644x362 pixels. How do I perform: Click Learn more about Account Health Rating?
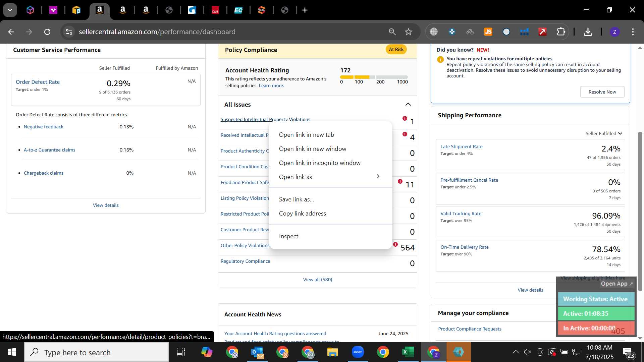[271, 85]
